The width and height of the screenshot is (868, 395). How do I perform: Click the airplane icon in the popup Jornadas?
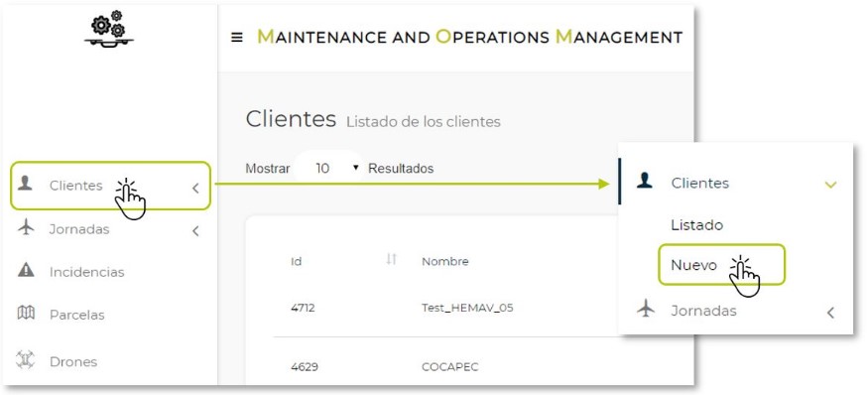pos(646,309)
